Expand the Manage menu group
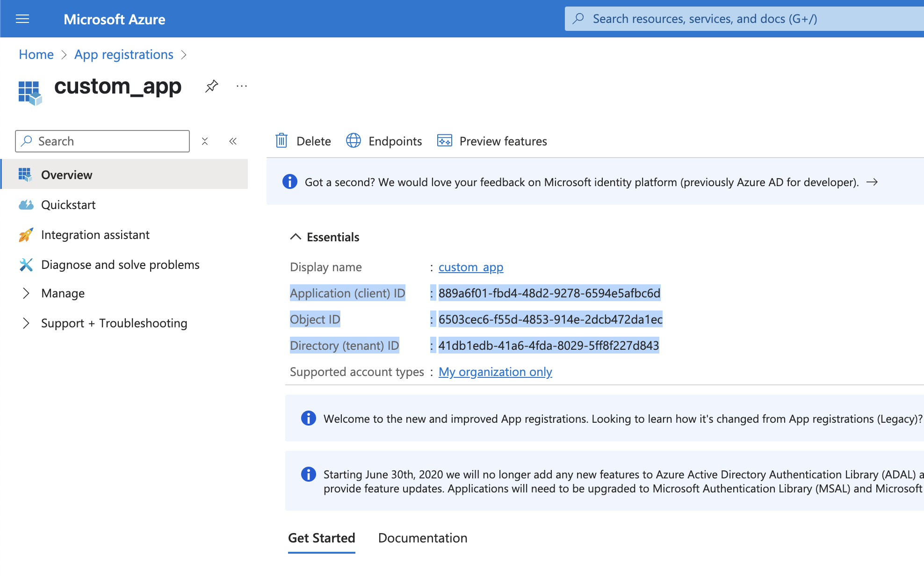The image size is (924, 578). 26,293
